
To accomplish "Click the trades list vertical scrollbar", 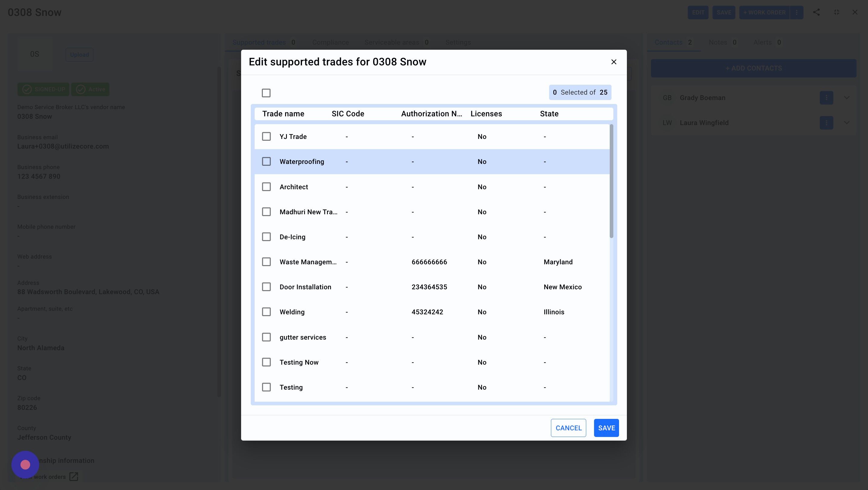I will 611,182.
